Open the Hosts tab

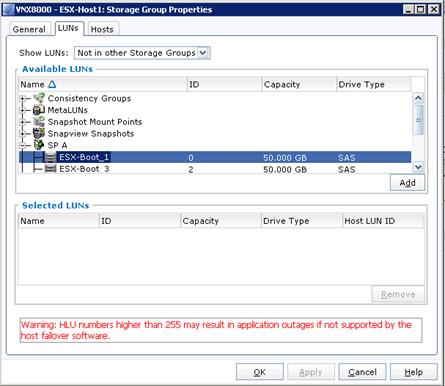[x=102, y=29]
